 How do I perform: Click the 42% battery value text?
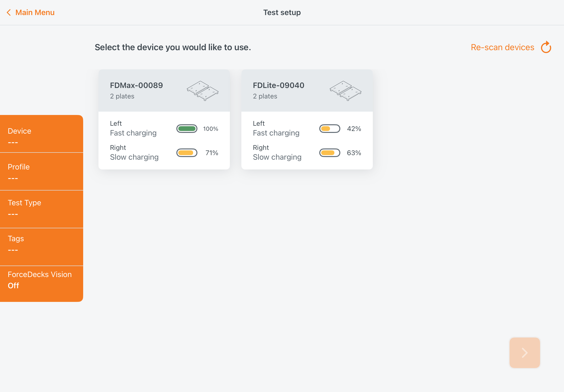pyautogui.click(x=354, y=129)
